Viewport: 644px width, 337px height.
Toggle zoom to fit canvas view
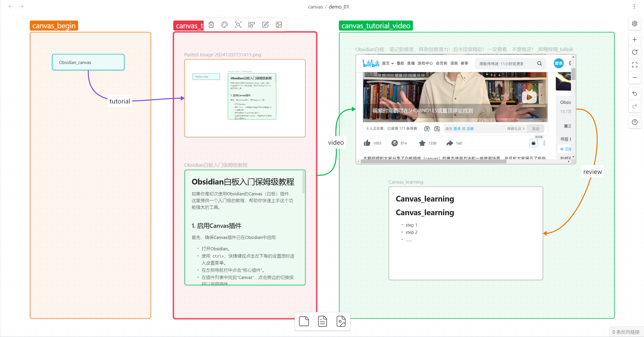634,65
